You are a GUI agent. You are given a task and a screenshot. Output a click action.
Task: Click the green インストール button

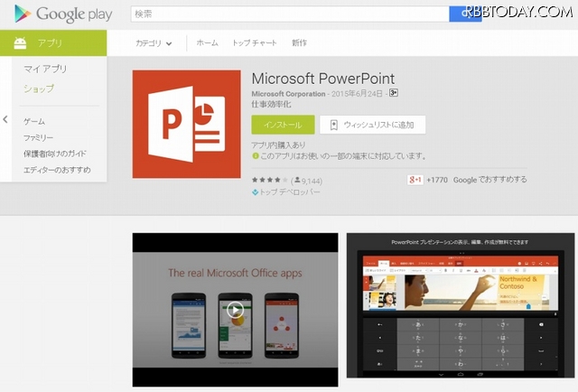[x=283, y=125]
